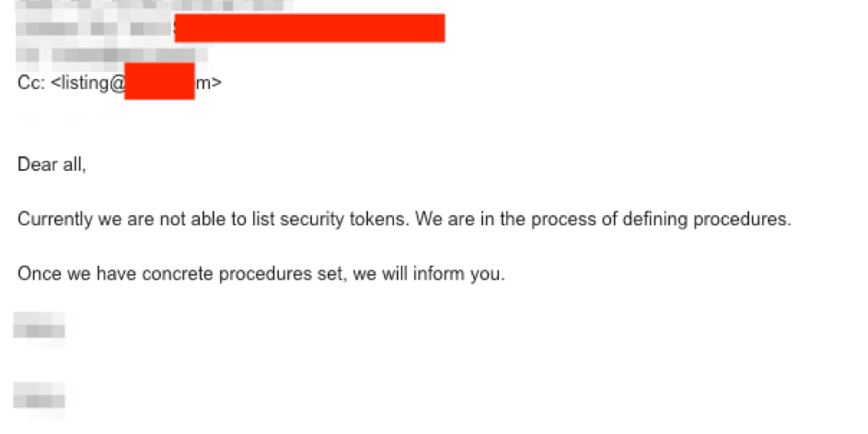The width and height of the screenshot is (868, 434).
Task: Click the words "defining procedures"
Action: pos(719,221)
